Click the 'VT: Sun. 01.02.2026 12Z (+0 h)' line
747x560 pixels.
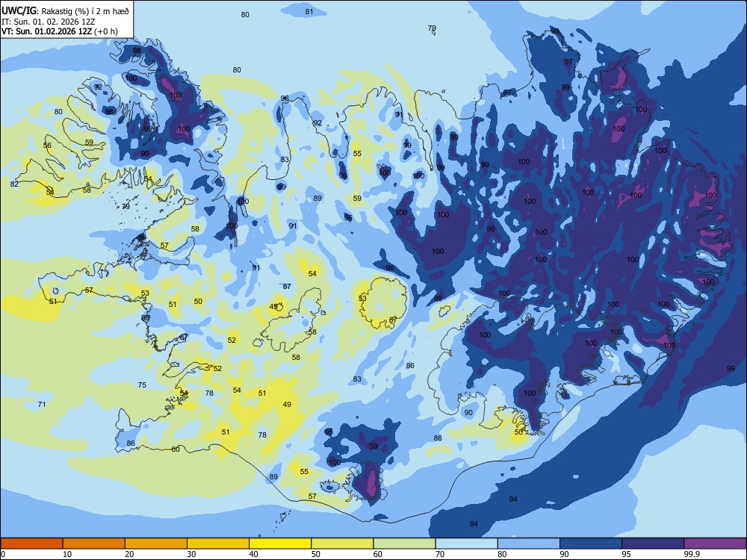click(60, 31)
